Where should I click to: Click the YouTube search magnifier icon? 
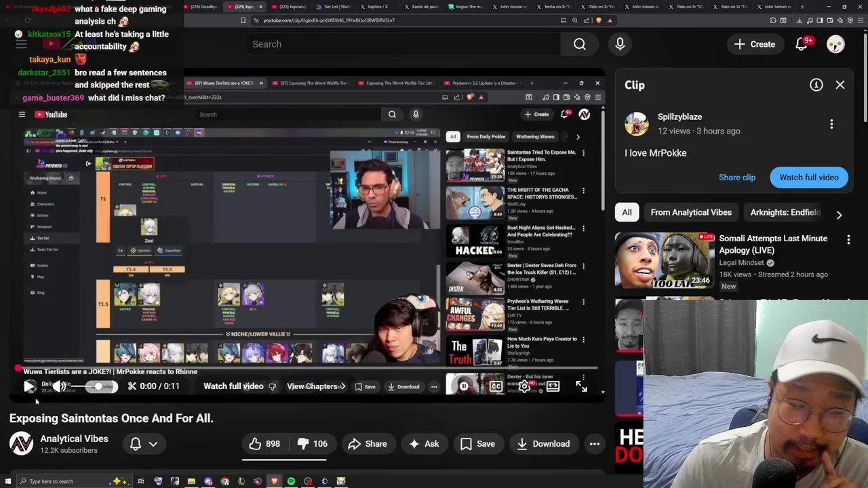[580, 44]
